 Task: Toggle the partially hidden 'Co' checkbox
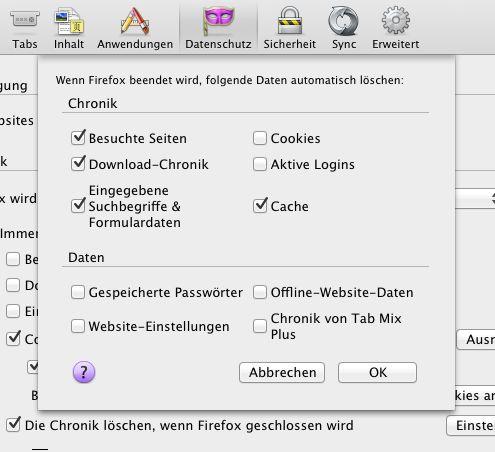(13, 339)
